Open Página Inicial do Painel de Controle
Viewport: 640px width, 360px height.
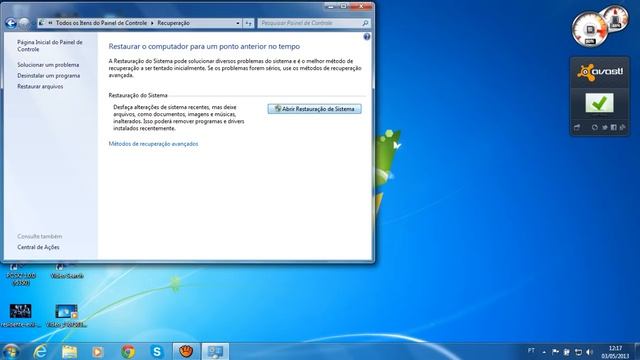50,46
